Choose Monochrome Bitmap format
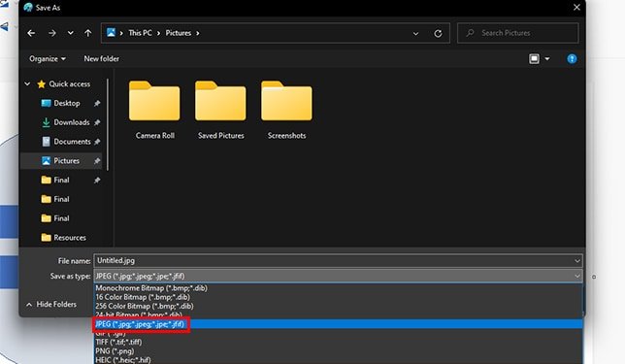 339,288
